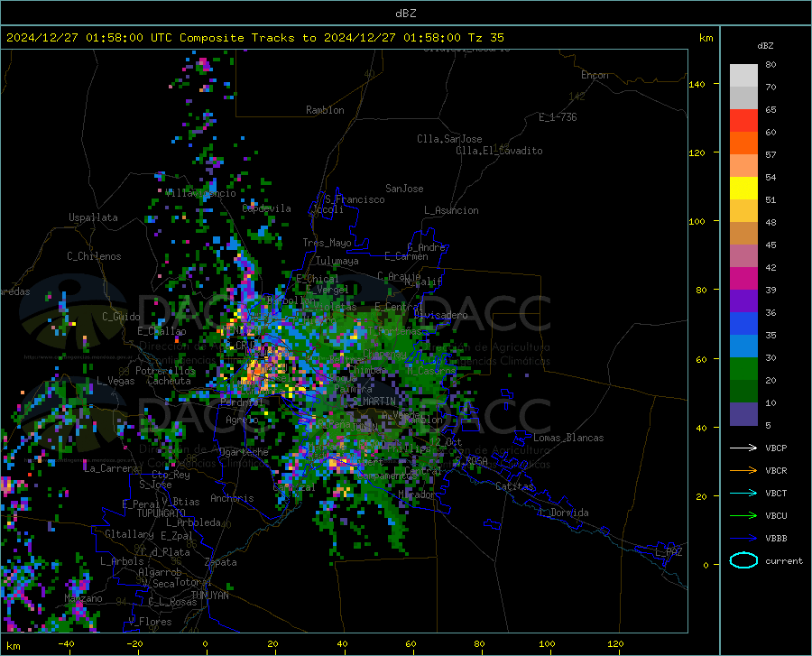Viewport: 812px width, 656px height.
Task: Select the orange 57 dBZ color swatch
Action: (x=743, y=143)
